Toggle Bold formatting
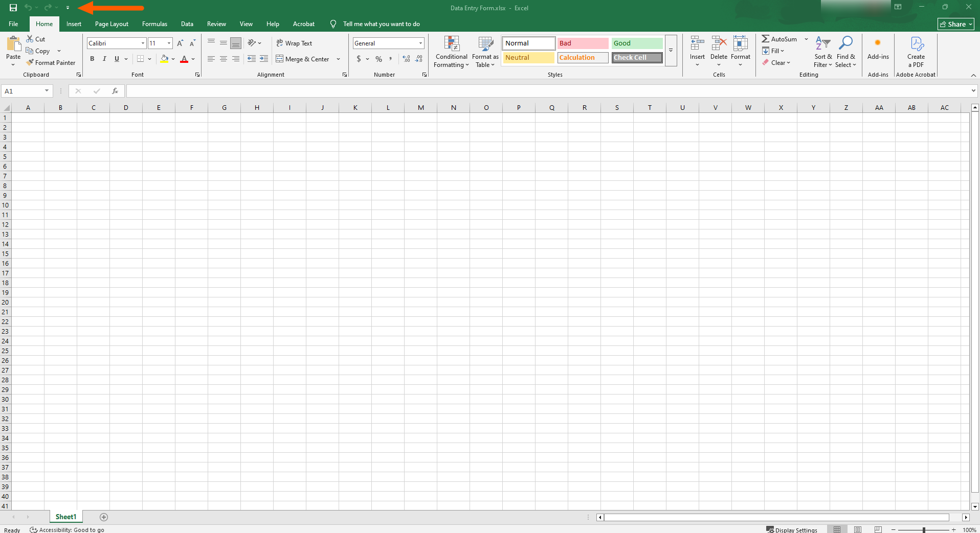Image resolution: width=980 pixels, height=533 pixels. (92, 59)
